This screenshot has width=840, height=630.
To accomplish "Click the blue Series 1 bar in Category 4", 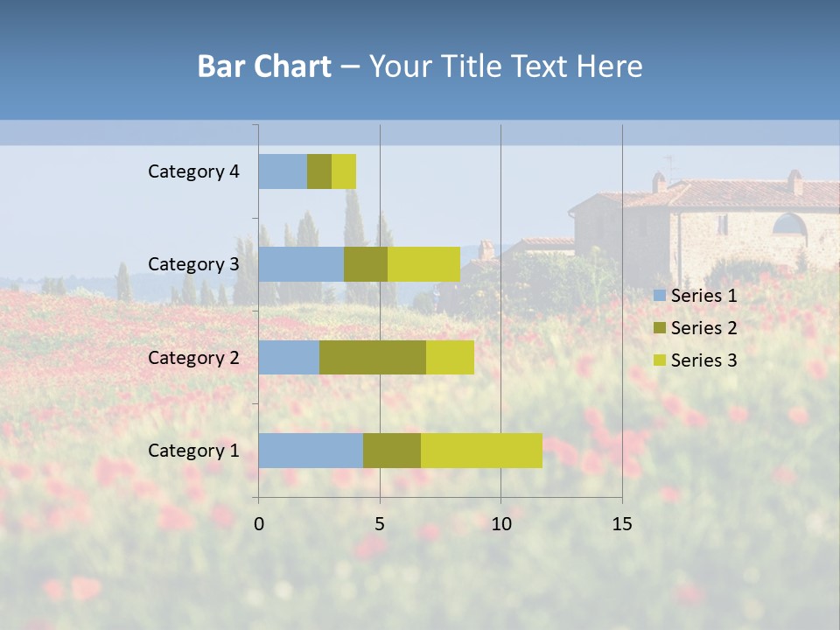I will click(x=283, y=171).
